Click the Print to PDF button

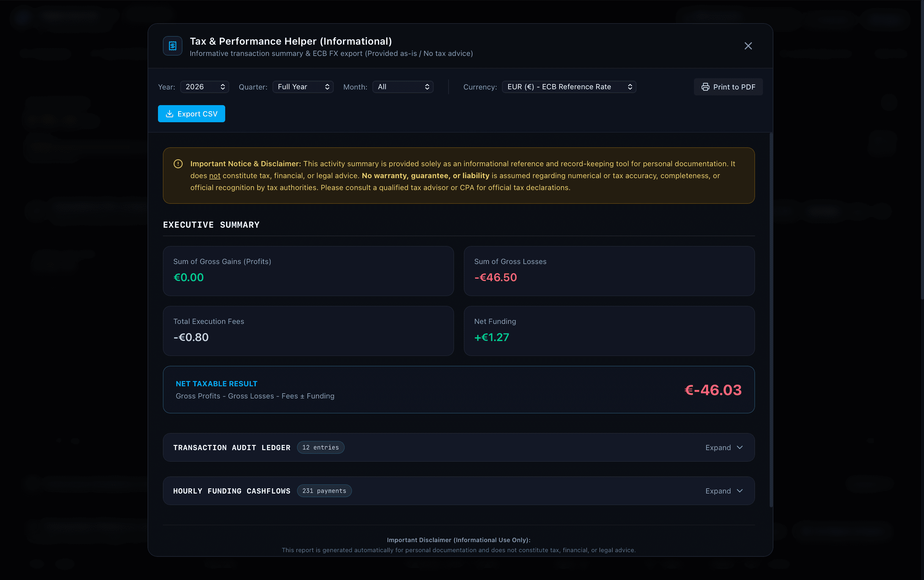(728, 87)
